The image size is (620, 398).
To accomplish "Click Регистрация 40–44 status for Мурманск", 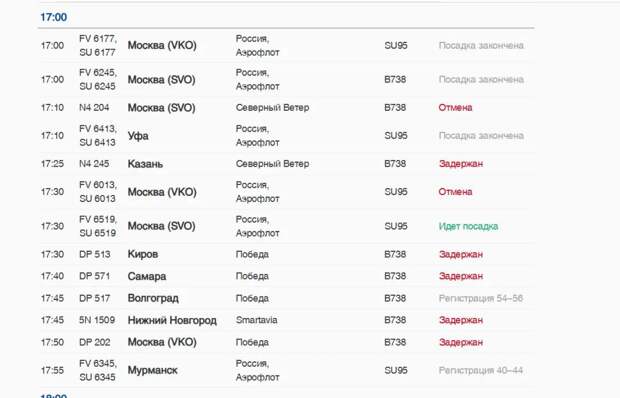I will pyautogui.click(x=480, y=370).
